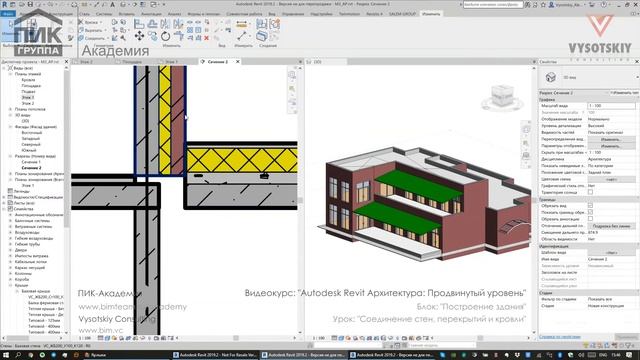Click the Visibility overrides Edit button
This screenshot has width=640, height=360.
tap(611, 139)
